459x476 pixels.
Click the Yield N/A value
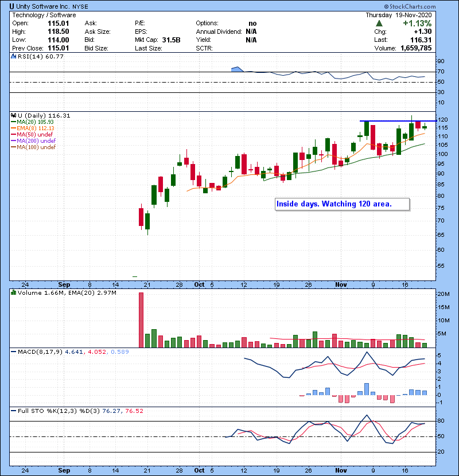[251, 40]
